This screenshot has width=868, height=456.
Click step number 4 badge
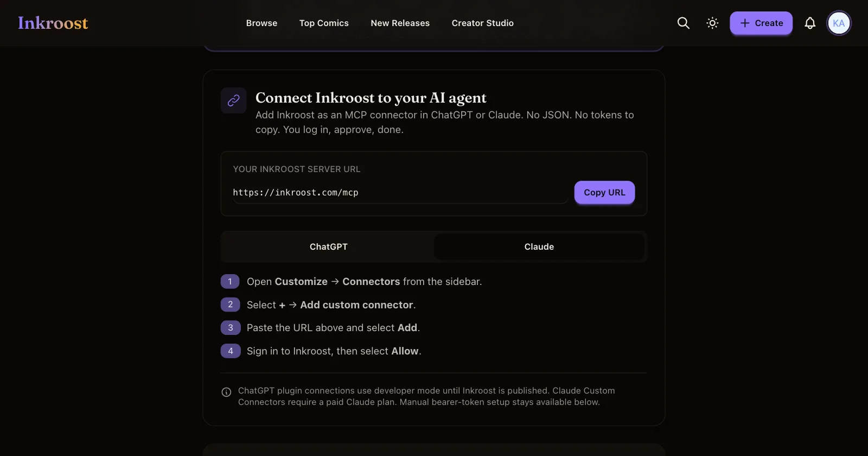[230, 351]
